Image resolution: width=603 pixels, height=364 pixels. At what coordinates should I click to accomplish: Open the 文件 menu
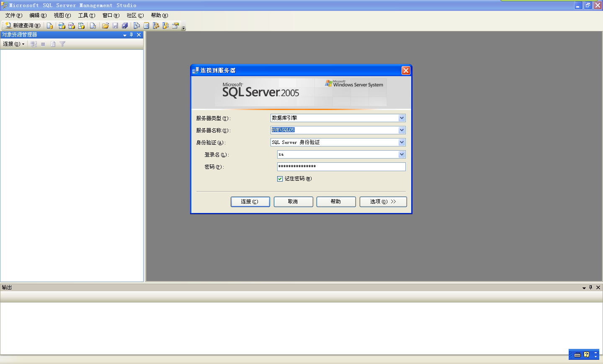(x=14, y=15)
